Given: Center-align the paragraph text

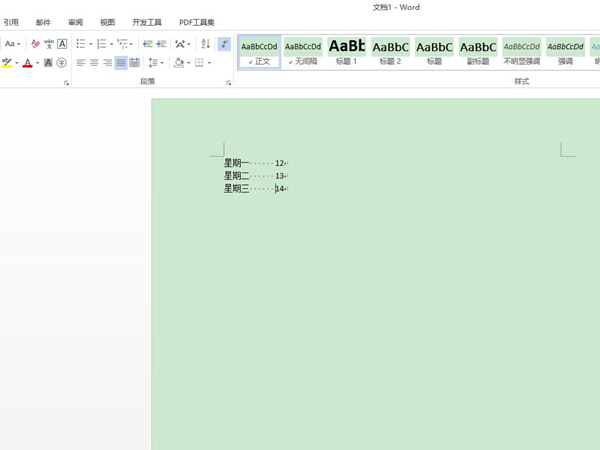Looking at the screenshot, I should pyautogui.click(x=94, y=63).
